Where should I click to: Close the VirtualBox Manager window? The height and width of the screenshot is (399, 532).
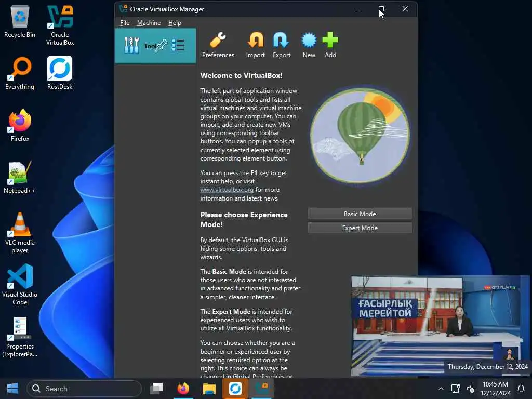(405, 9)
